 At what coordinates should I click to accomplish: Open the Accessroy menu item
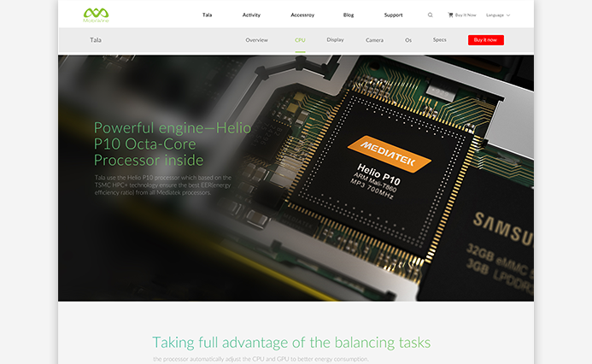click(302, 15)
